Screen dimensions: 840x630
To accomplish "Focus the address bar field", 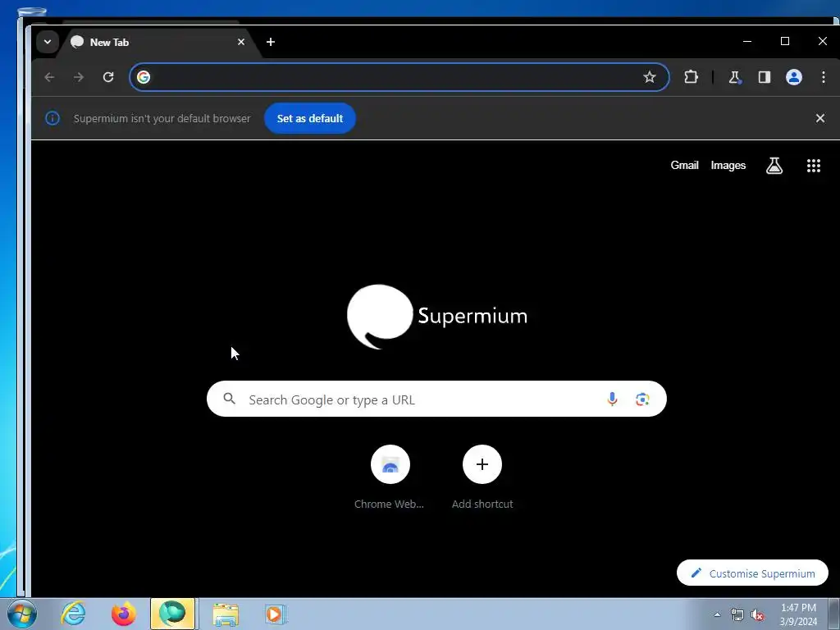I will (x=399, y=77).
